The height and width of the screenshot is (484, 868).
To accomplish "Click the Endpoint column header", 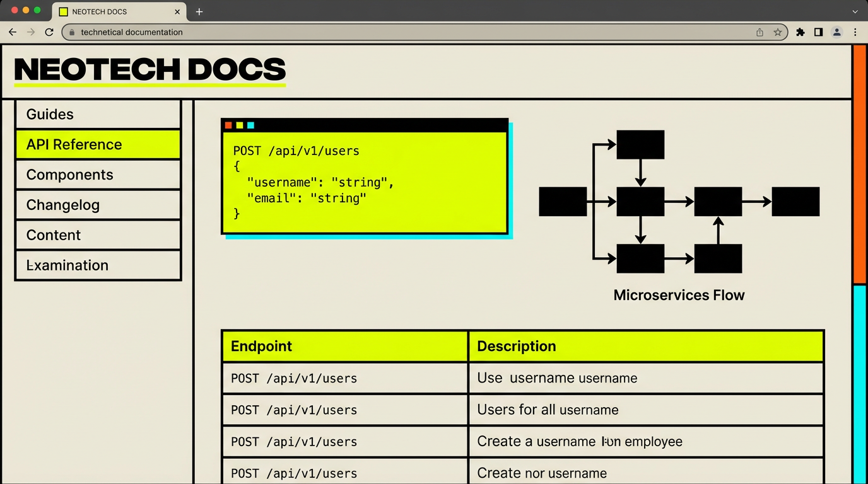I will click(344, 346).
